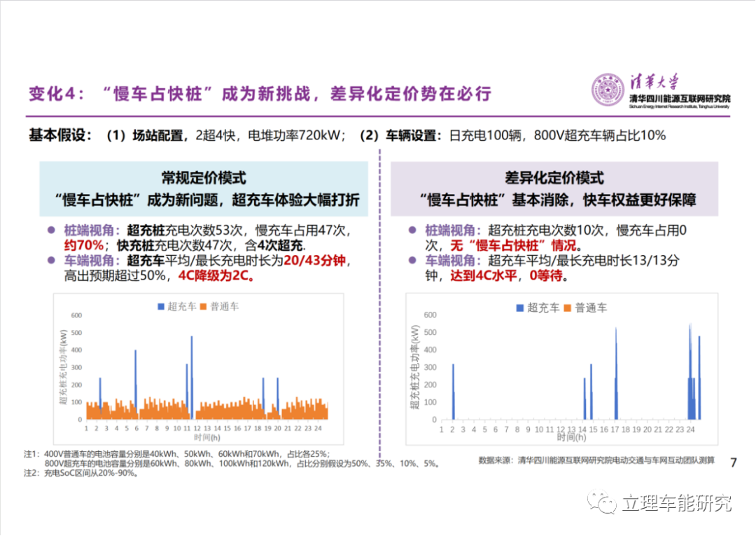
Task: Select the first purple bullet under 差异化定价模式
Action: pyautogui.click(x=413, y=231)
